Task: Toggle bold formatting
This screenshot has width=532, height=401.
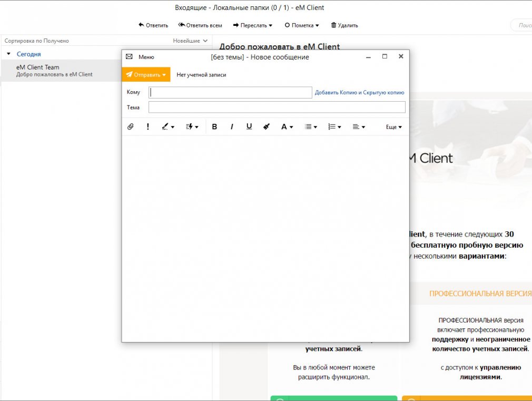Action: click(214, 126)
